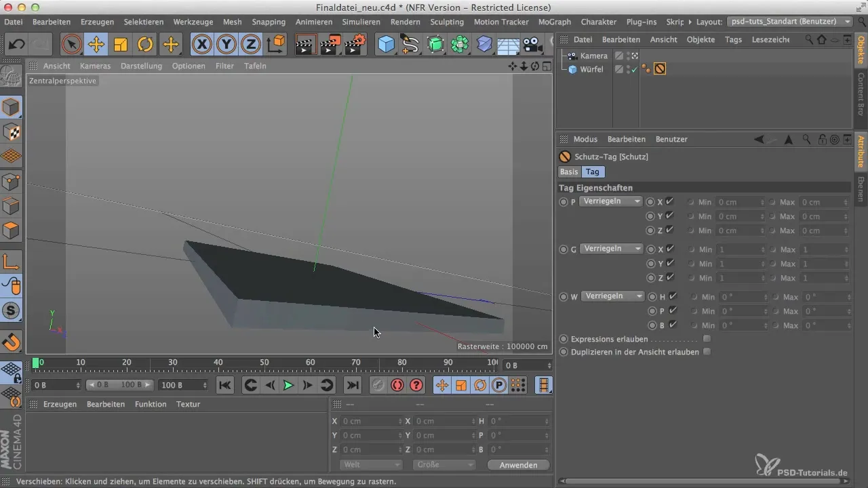The height and width of the screenshot is (488, 868).
Task: Open the spline pen tool
Action: click(410, 45)
